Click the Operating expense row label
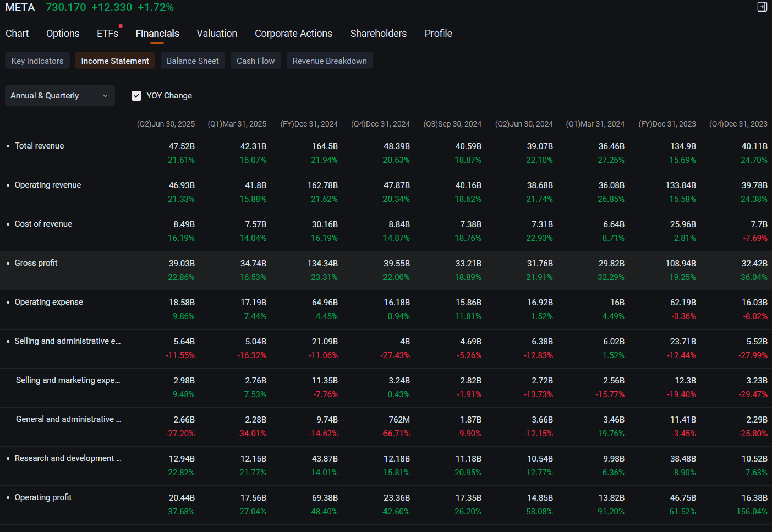The height and width of the screenshot is (532, 772). tap(49, 302)
